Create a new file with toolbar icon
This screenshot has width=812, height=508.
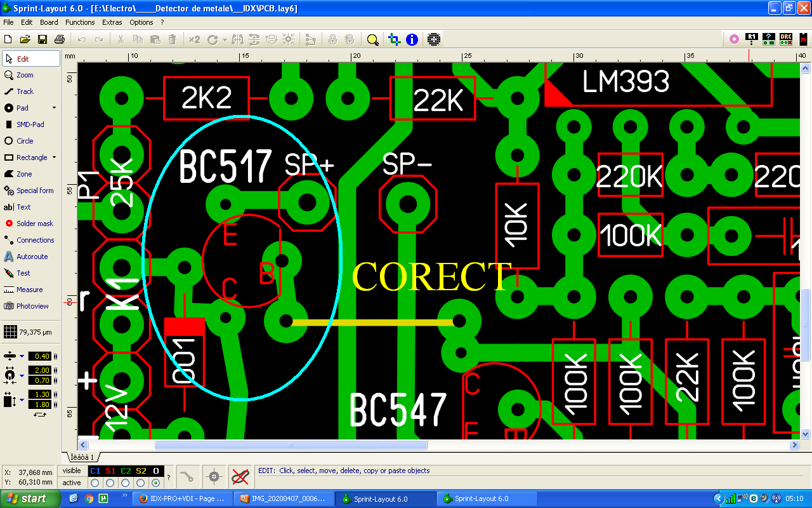[x=8, y=39]
